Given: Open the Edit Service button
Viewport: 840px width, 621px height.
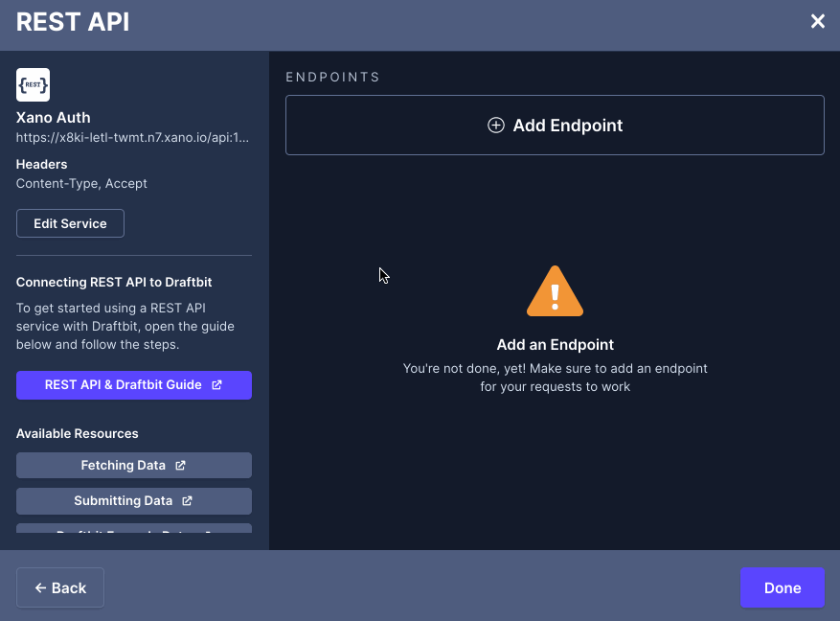Looking at the screenshot, I should point(70,223).
